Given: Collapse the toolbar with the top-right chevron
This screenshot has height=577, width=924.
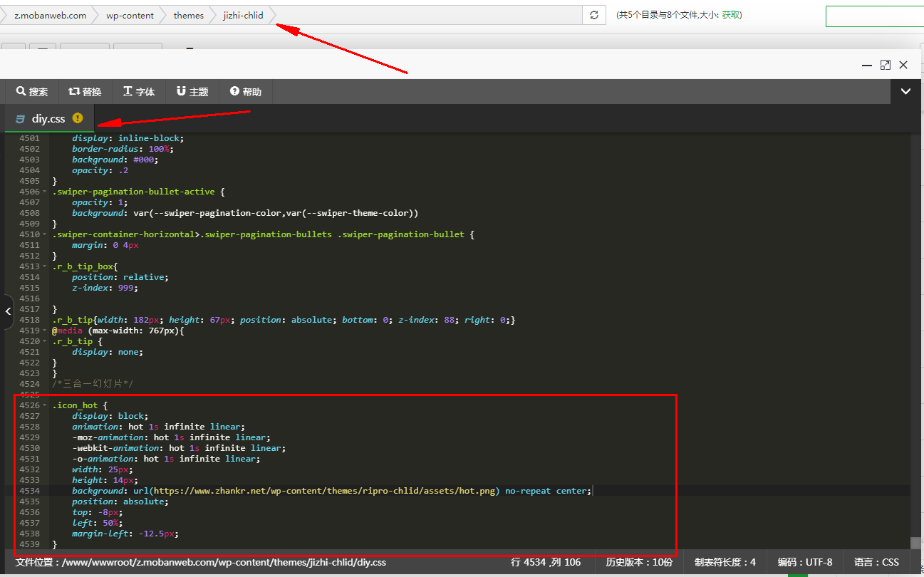Looking at the screenshot, I should click(906, 91).
